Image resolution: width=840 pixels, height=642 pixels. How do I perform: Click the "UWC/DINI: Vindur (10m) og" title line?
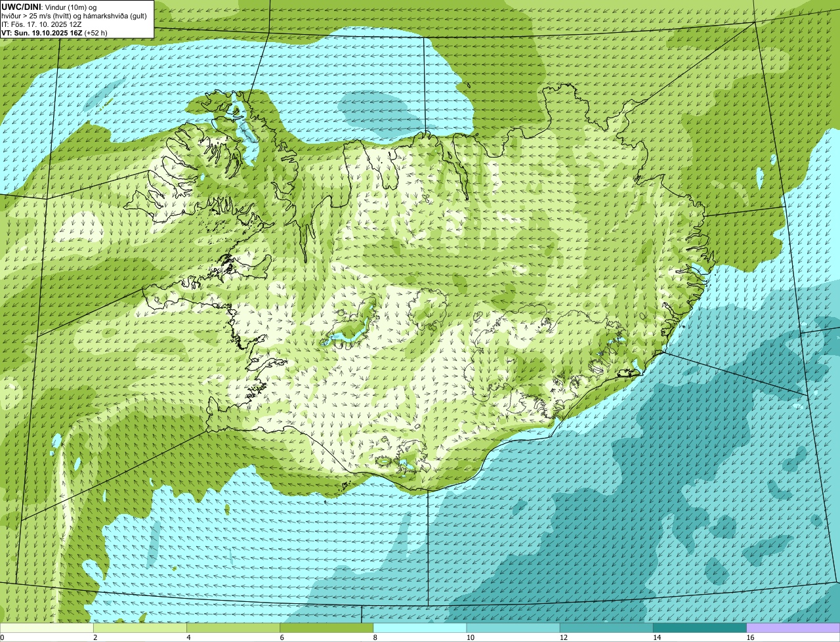pos(49,7)
